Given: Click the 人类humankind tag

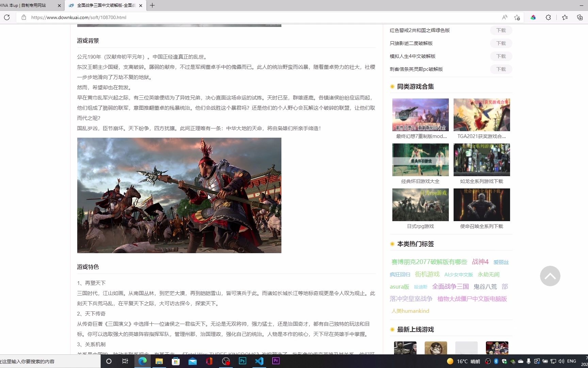Looking at the screenshot, I should [x=410, y=311].
